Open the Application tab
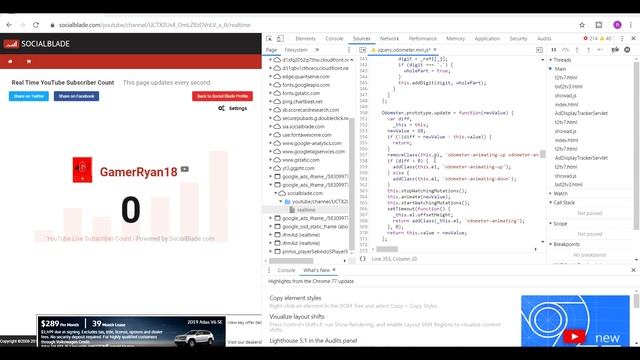Viewport: 640px width, 360px height. pos(487,38)
